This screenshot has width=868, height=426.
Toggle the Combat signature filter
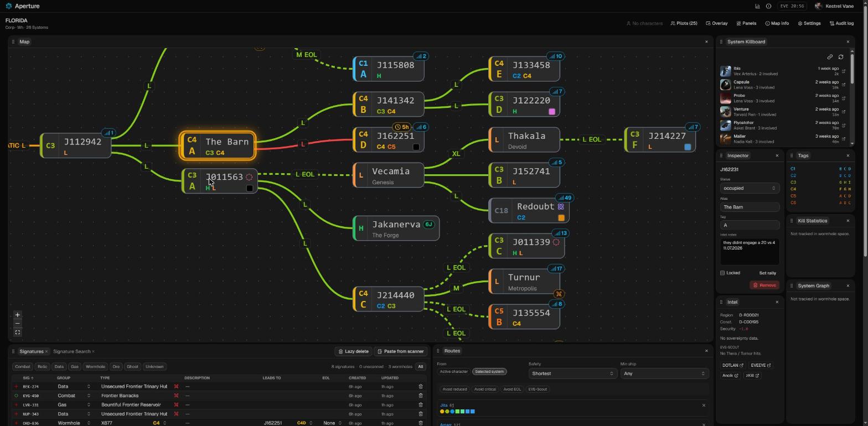click(x=23, y=366)
